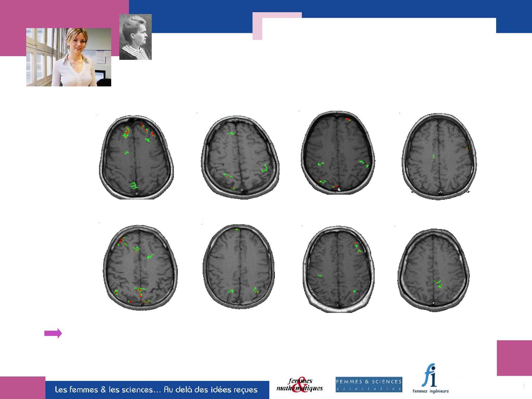Screen dimensions: 532x399
Task: Click the magenta right-pointing arrow
Action: [53, 334]
